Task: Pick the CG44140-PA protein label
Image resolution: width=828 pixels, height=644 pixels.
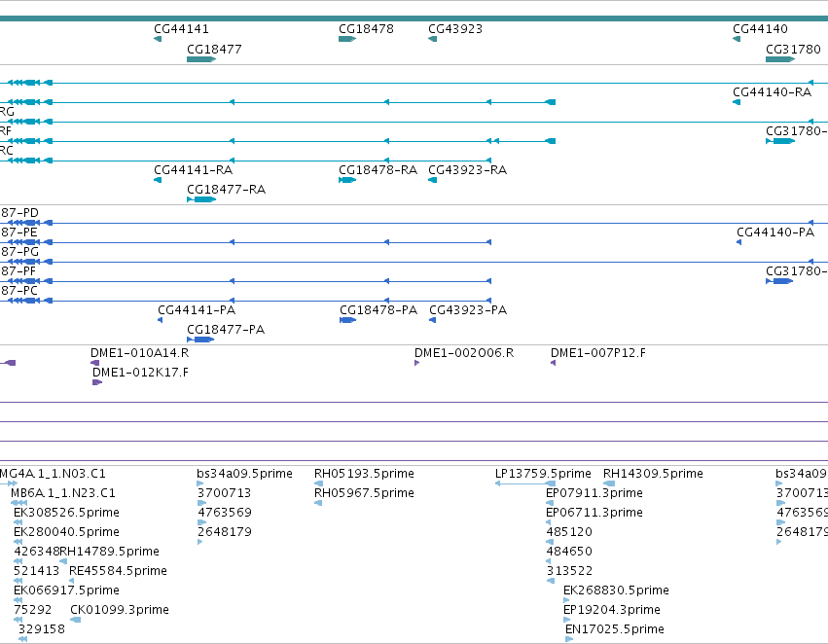Action: (775, 233)
